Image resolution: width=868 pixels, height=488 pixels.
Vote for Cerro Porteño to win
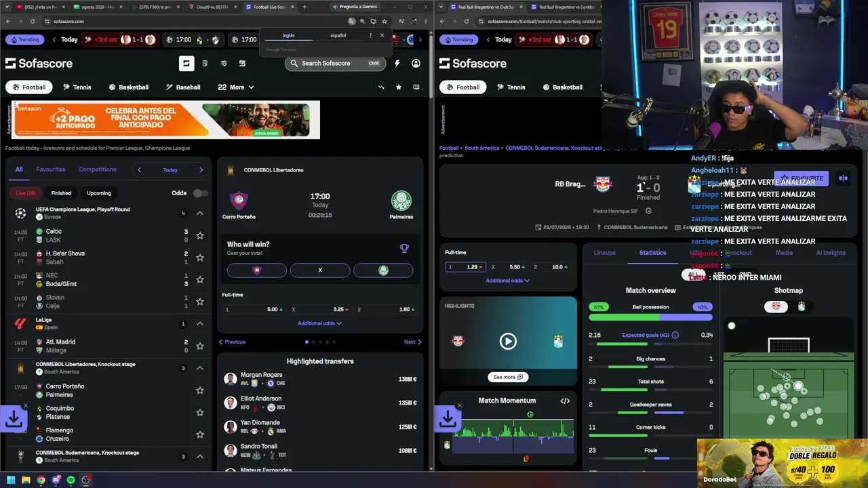[256, 270]
